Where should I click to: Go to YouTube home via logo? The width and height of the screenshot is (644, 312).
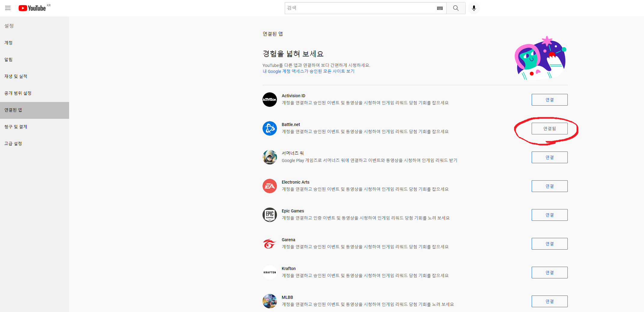(x=32, y=8)
